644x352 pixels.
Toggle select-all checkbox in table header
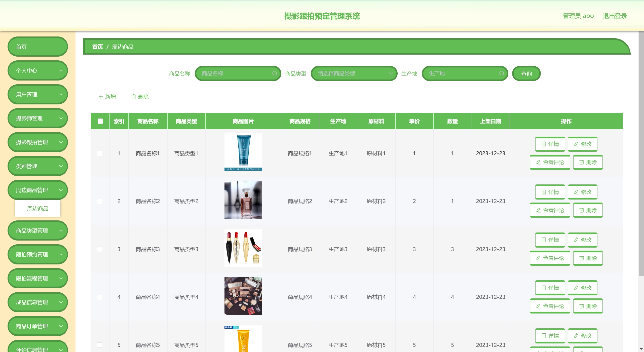[100, 121]
